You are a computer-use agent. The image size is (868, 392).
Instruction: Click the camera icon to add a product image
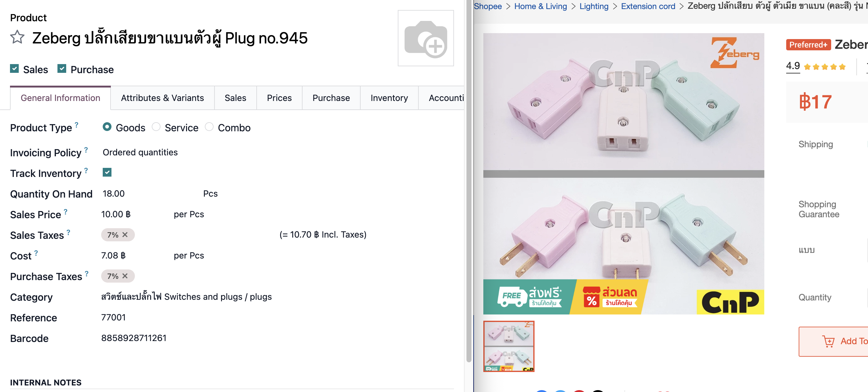pos(426,38)
